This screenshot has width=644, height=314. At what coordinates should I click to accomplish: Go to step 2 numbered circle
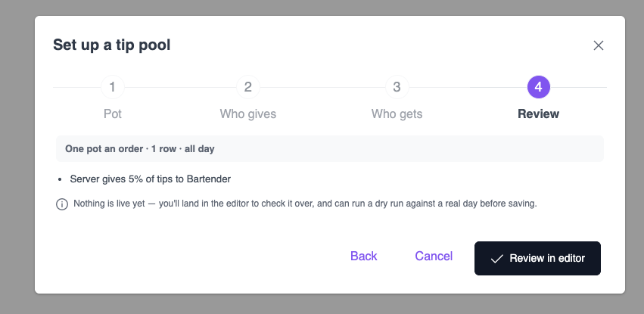[248, 87]
